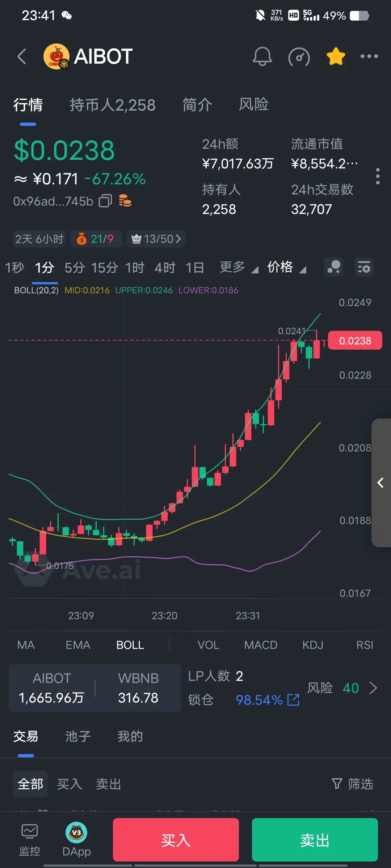
Task: Open the 简介 introduction tab
Action: [x=197, y=105]
